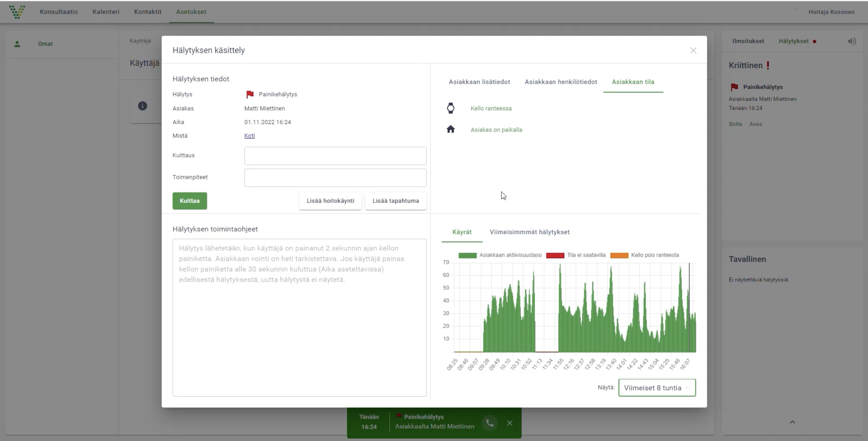
Task: Click Asiakkaalta Matti Miettinen in green notification
Action: 434,427
